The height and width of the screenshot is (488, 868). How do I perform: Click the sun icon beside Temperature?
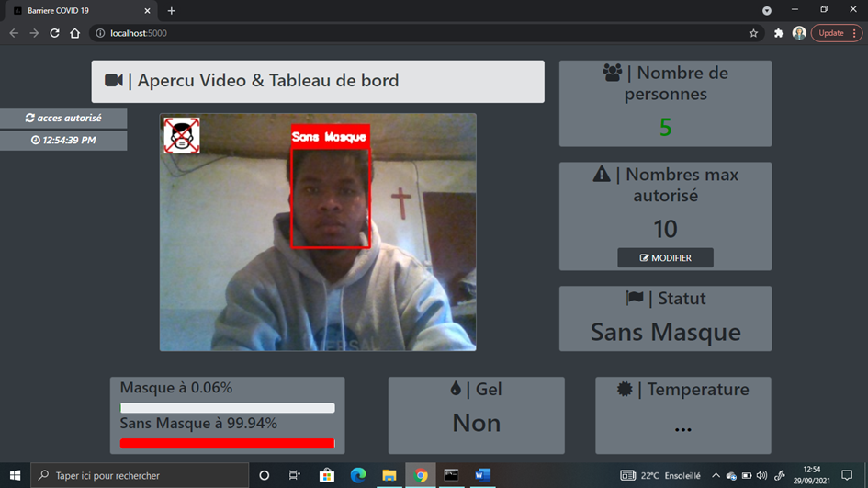coord(625,389)
